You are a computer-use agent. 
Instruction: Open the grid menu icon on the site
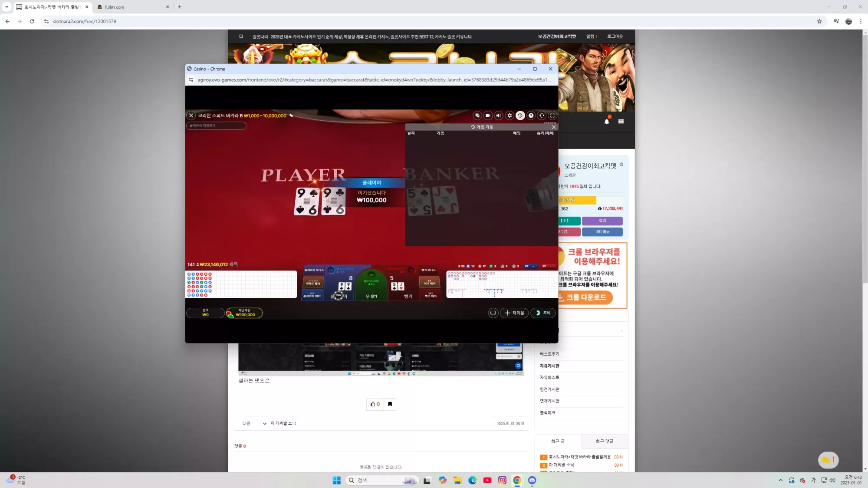point(621,122)
